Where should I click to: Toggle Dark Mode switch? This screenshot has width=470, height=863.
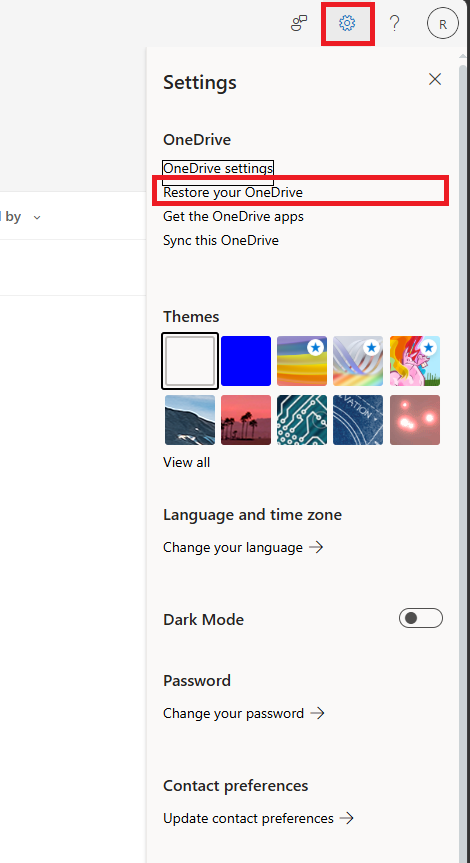(x=421, y=618)
